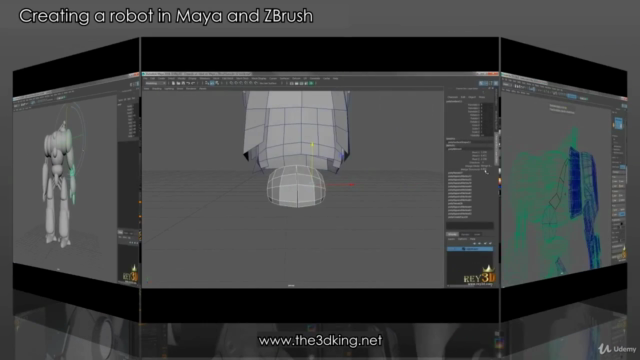Select by component type mode icon

tap(217, 83)
